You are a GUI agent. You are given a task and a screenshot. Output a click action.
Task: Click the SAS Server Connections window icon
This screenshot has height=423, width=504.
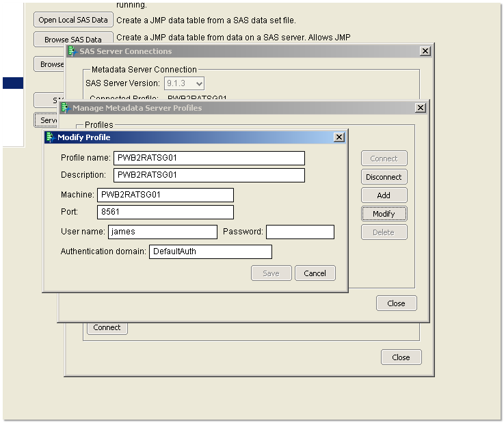click(72, 51)
